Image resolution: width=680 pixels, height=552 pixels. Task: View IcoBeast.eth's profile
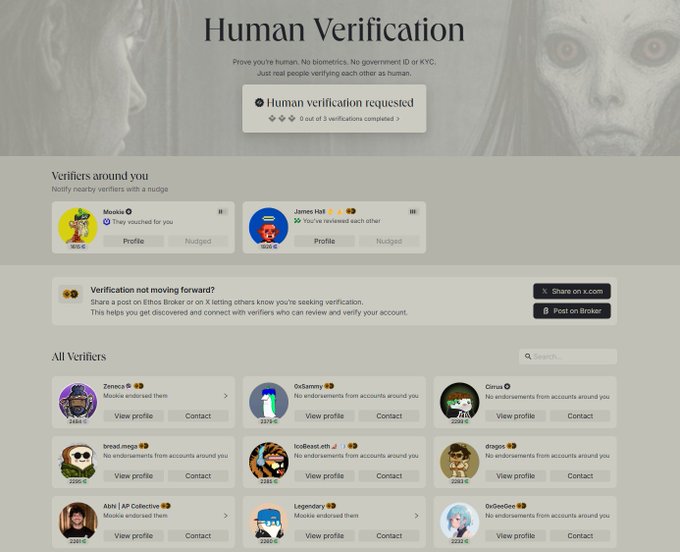coord(324,476)
